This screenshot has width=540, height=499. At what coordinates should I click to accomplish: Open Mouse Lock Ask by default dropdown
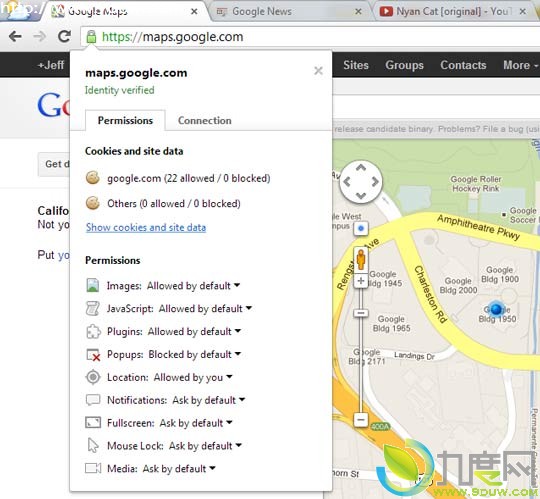click(x=205, y=446)
